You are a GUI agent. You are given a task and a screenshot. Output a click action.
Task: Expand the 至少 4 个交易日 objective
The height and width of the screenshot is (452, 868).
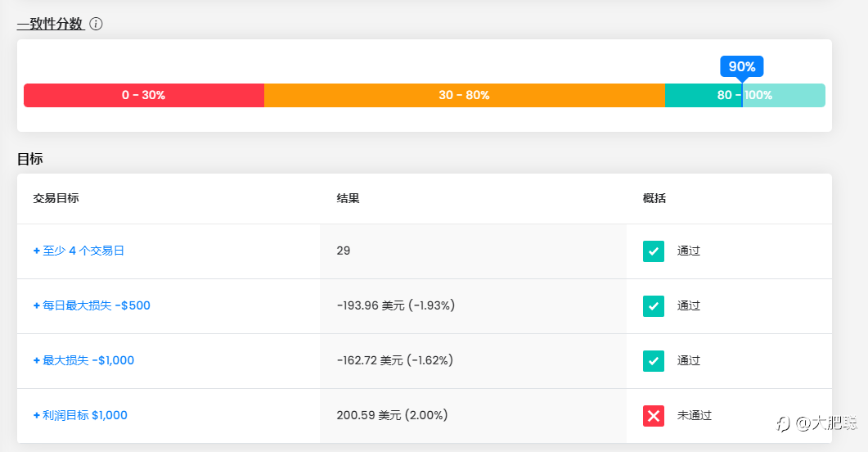(x=79, y=251)
